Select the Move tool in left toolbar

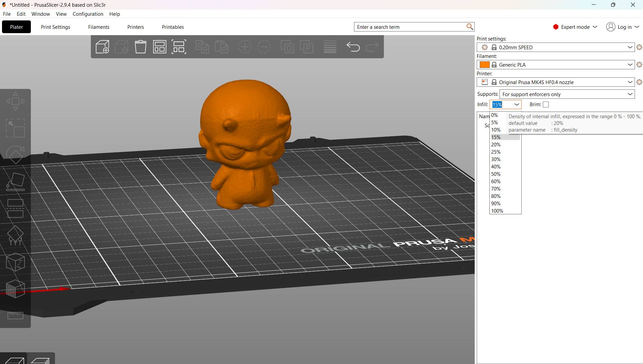point(15,101)
